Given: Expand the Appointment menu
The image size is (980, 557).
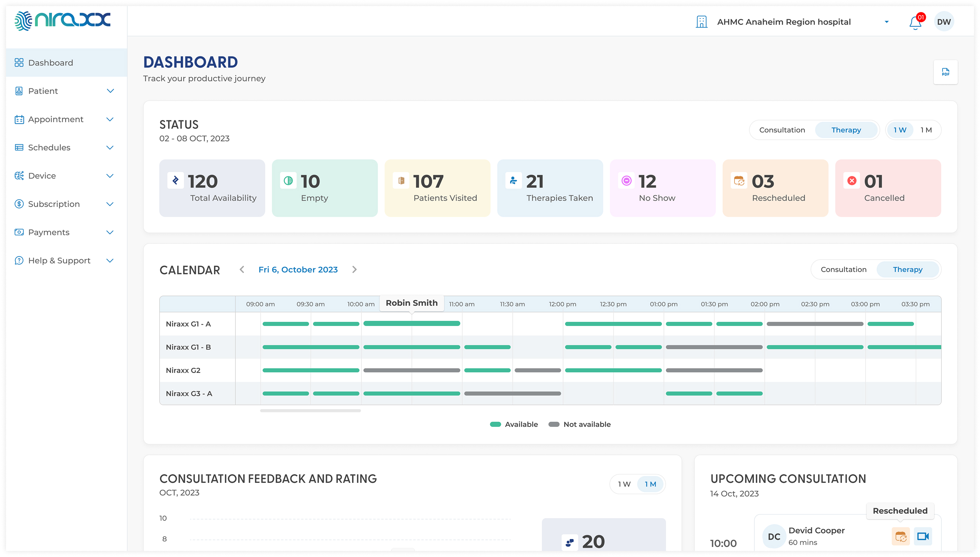Looking at the screenshot, I should [56, 119].
